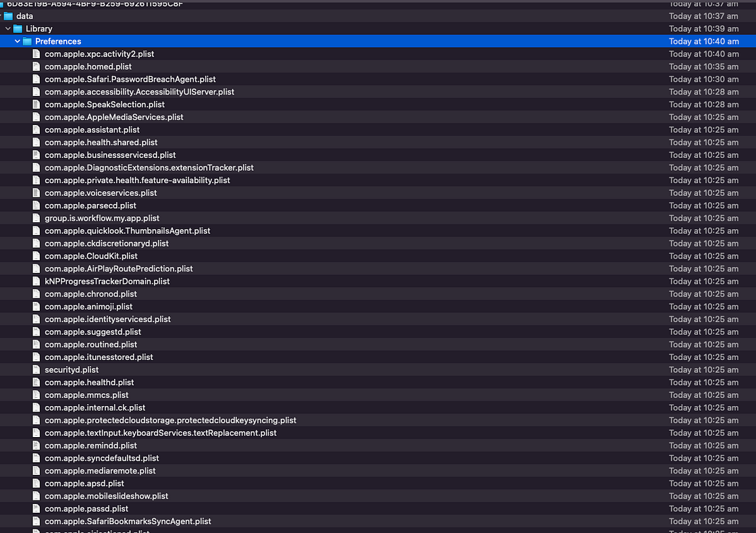Select file name com.apple.mmcs.plist
The width and height of the screenshot is (756, 533).
(x=86, y=395)
